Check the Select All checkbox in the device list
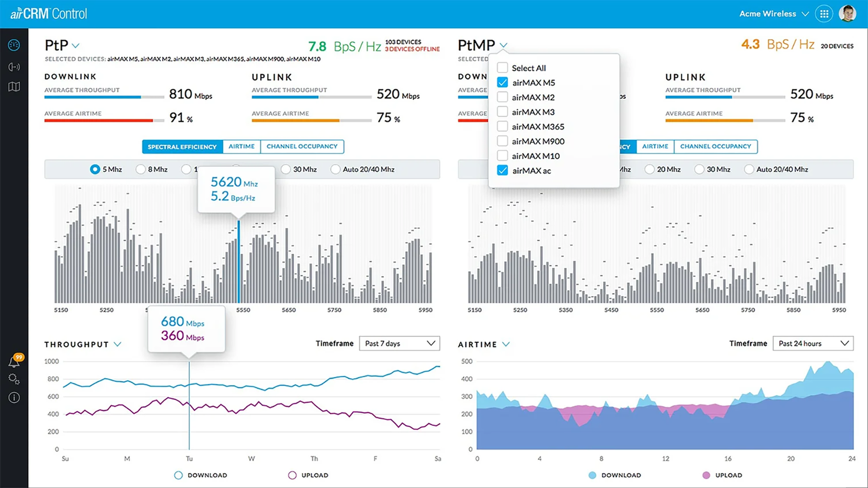 click(x=502, y=67)
